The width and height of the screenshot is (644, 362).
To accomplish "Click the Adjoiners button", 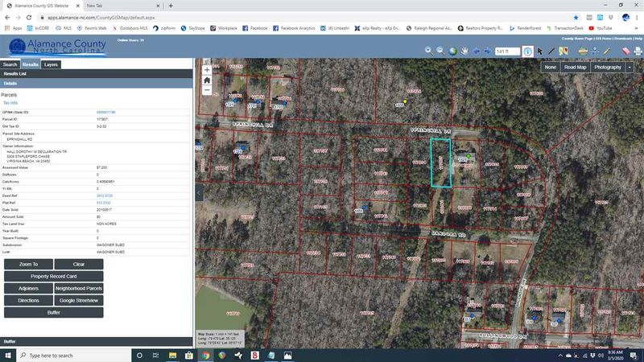I will [x=28, y=289].
